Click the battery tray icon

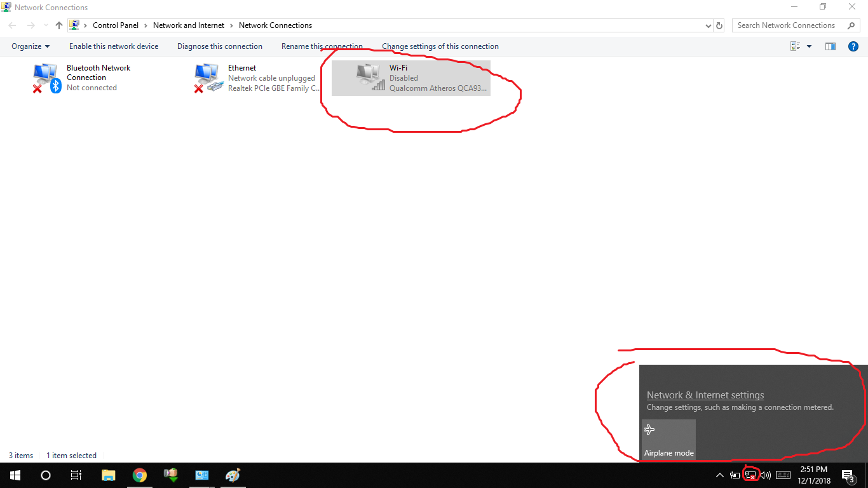(735, 475)
